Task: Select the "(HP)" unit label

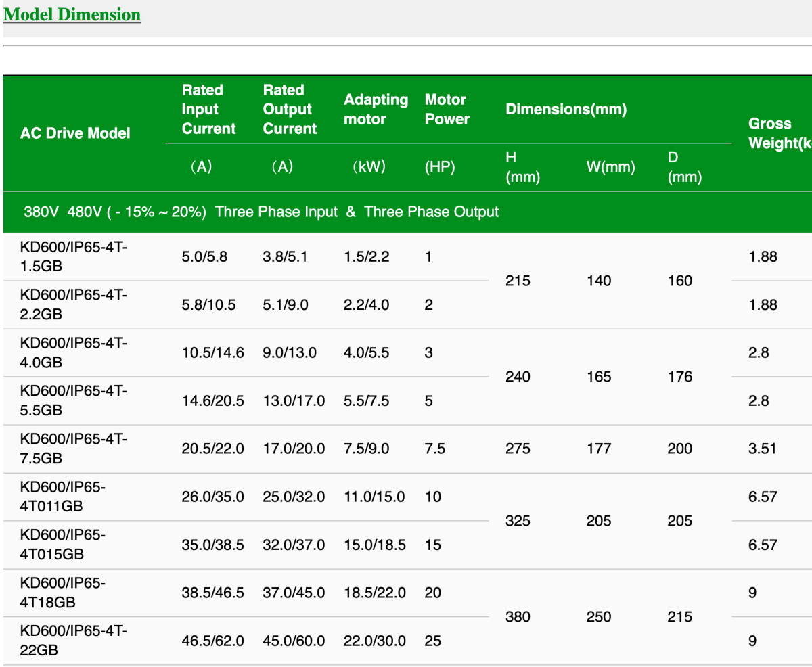Action: [x=440, y=167]
